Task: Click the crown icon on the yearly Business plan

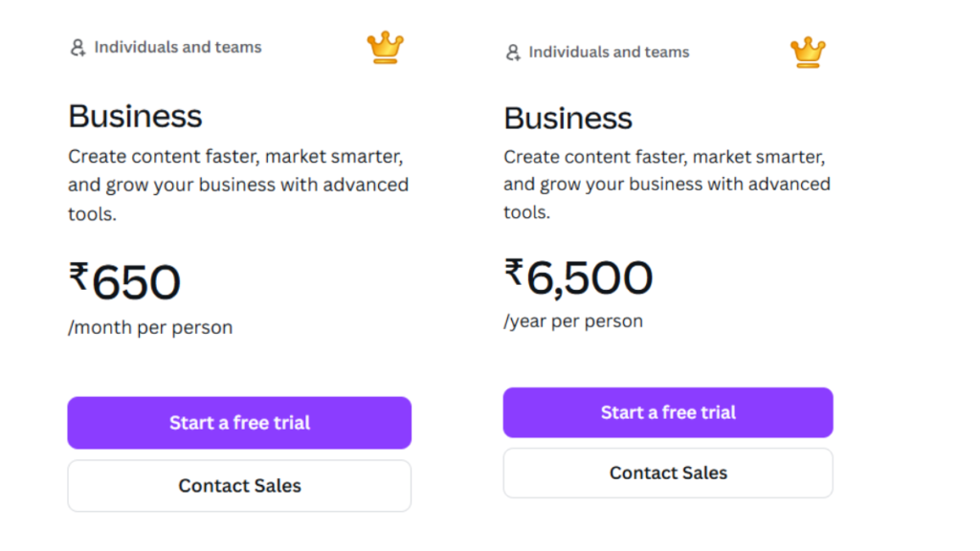Action: click(809, 52)
